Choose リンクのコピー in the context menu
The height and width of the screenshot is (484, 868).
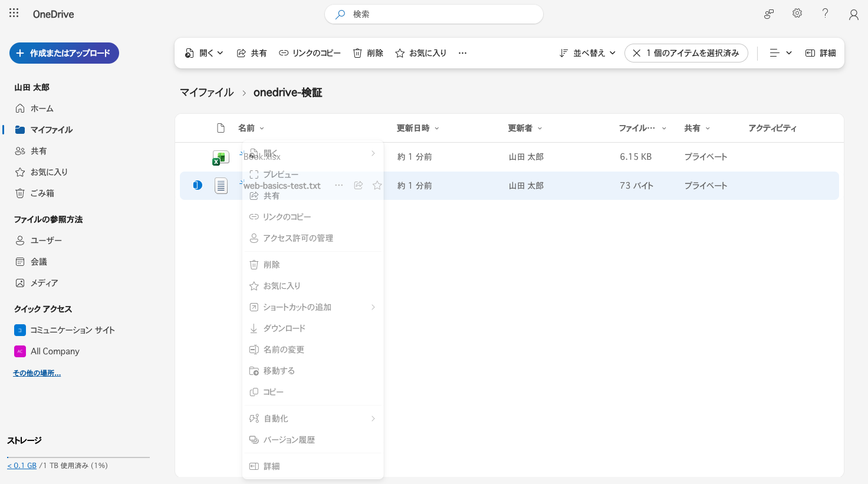(313, 217)
